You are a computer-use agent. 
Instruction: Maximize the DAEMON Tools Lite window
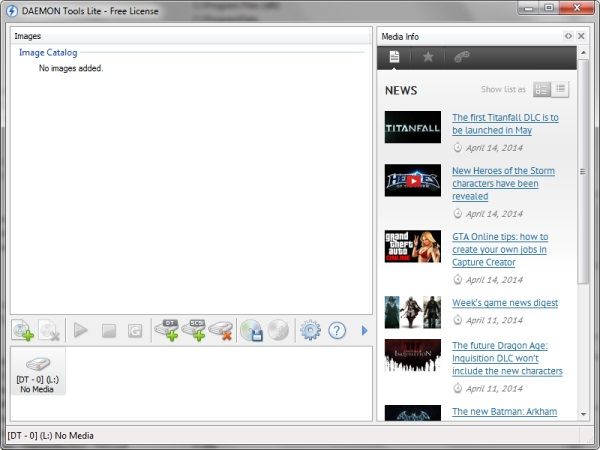(549, 8)
